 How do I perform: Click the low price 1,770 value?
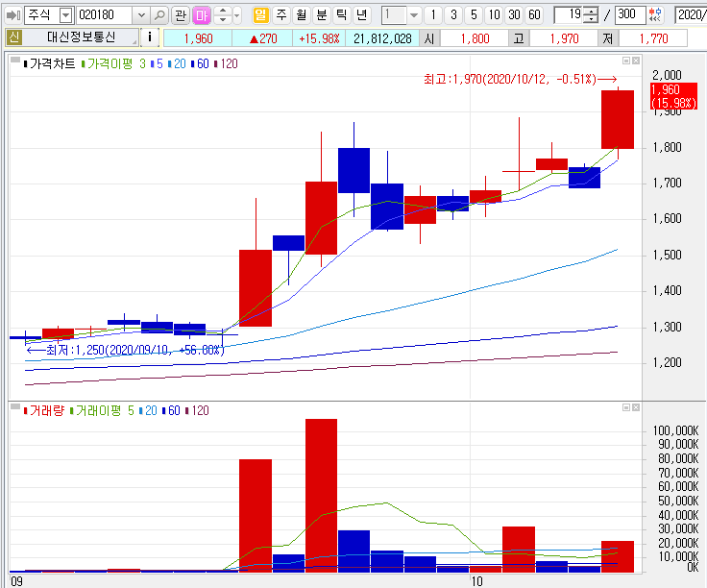653,38
